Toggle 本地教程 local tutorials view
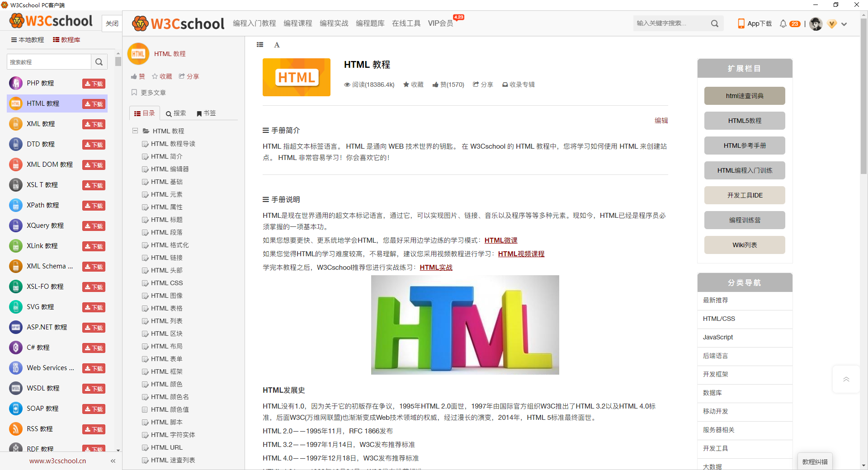 (x=28, y=40)
